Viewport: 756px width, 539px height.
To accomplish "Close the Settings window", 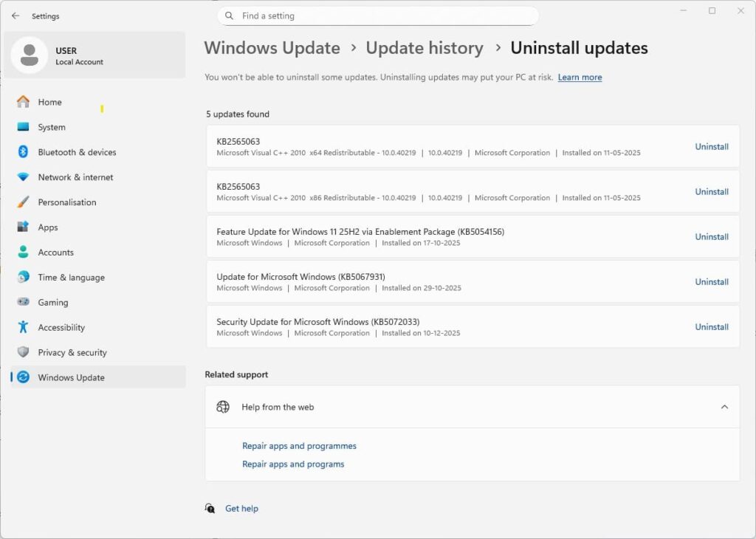I will pyautogui.click(x=740, y=10).
